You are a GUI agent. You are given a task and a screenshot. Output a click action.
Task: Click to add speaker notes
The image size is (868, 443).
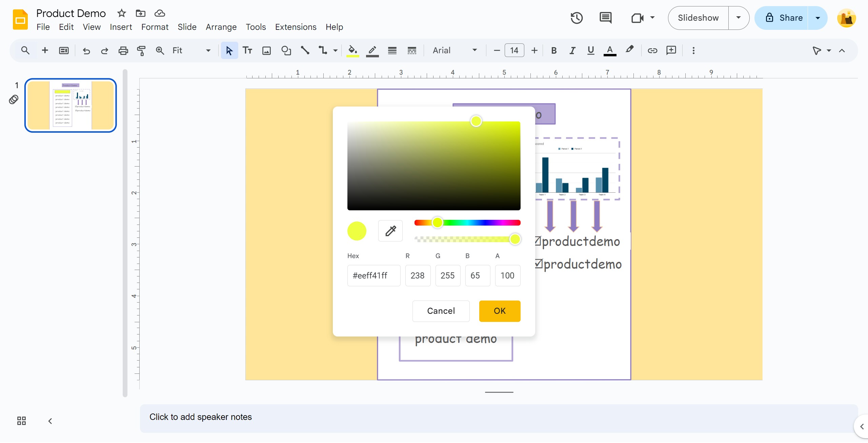click(499, 418)
